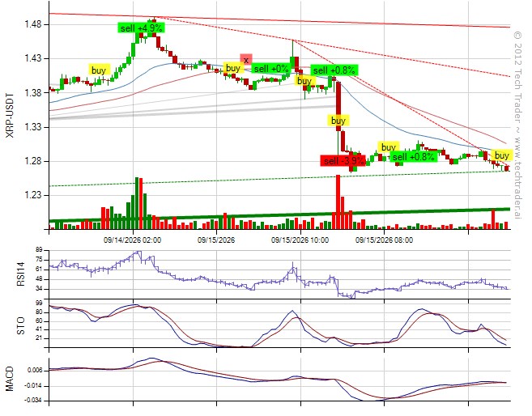
Task: Select the pink 'x' marker
Action: [x=246, y=61]
